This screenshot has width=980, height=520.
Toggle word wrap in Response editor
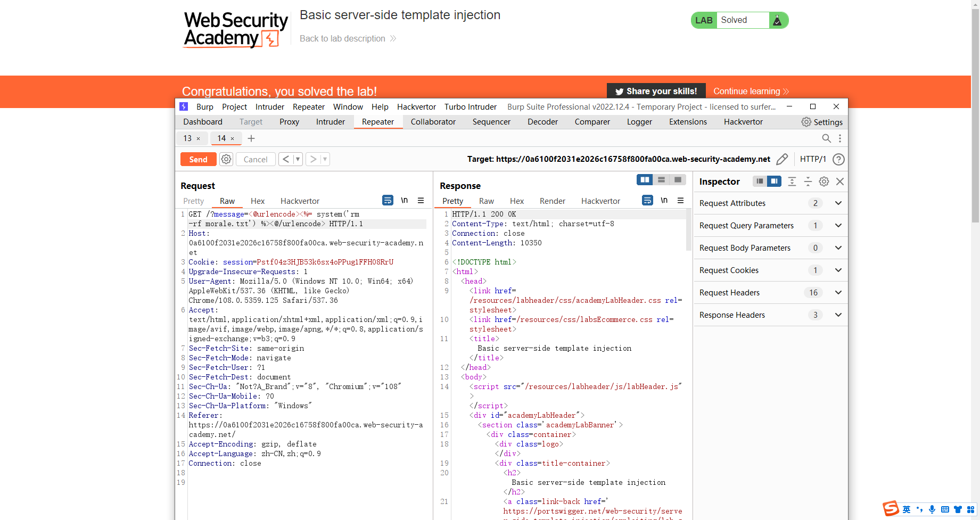(x=647, y=200)
